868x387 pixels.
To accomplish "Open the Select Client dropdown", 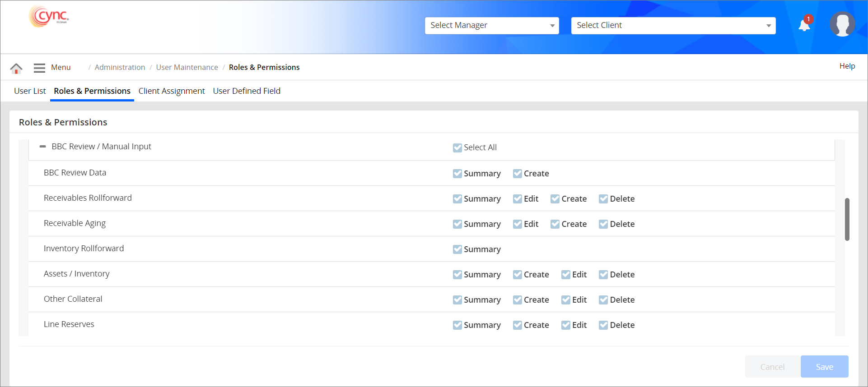I will click(673, 26).
